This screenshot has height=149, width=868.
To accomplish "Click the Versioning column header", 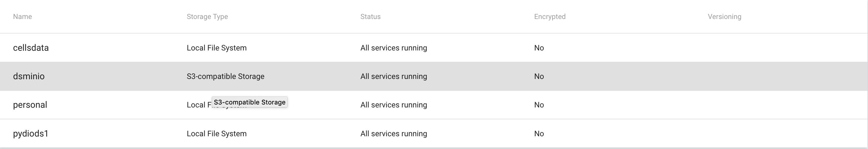I will [724, 17].
